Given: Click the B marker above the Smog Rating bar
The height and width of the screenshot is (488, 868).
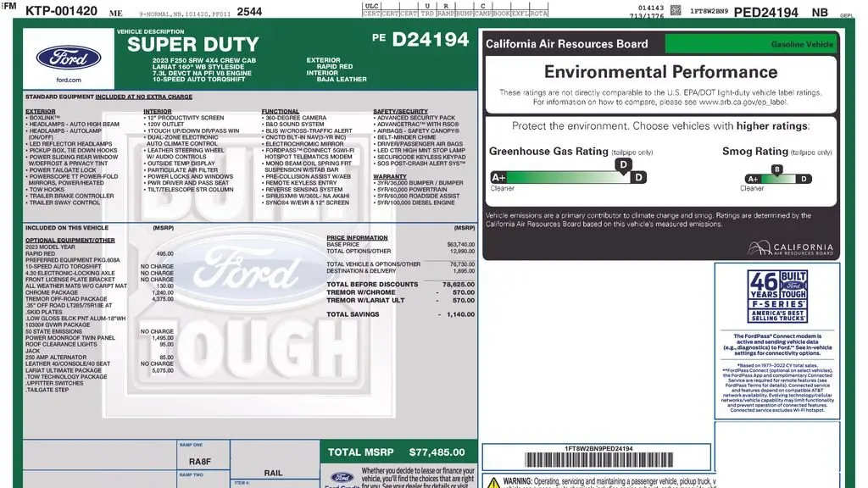Looking at the screenshot, I should [x=776, y=169].
